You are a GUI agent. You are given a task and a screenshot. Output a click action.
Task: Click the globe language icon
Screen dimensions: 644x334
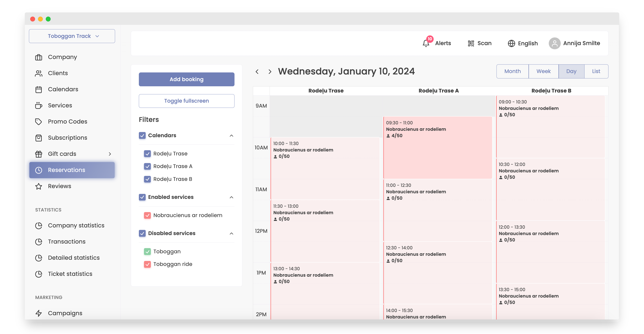(x=511, y=43)
